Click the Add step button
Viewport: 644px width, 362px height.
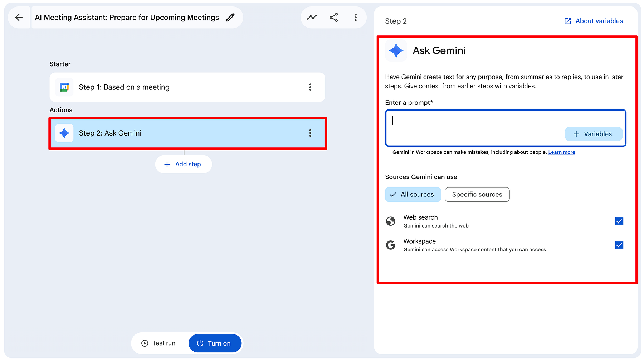[x=184, y=164]
